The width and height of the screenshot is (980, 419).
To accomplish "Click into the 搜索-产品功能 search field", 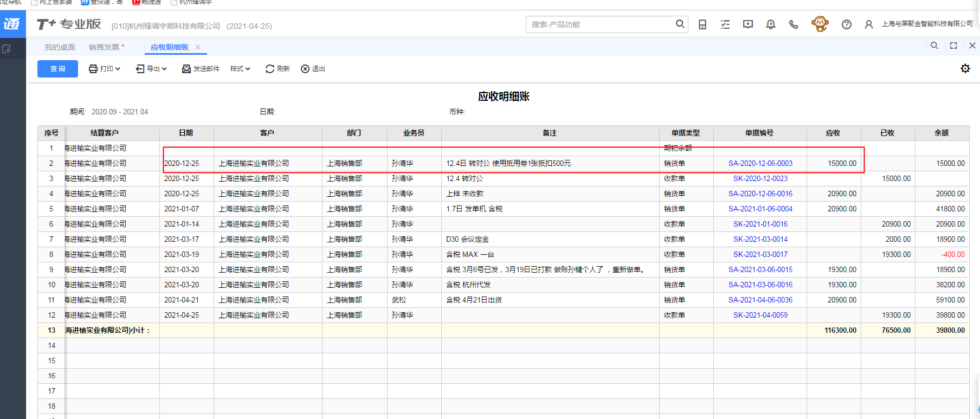I will 602,24.
